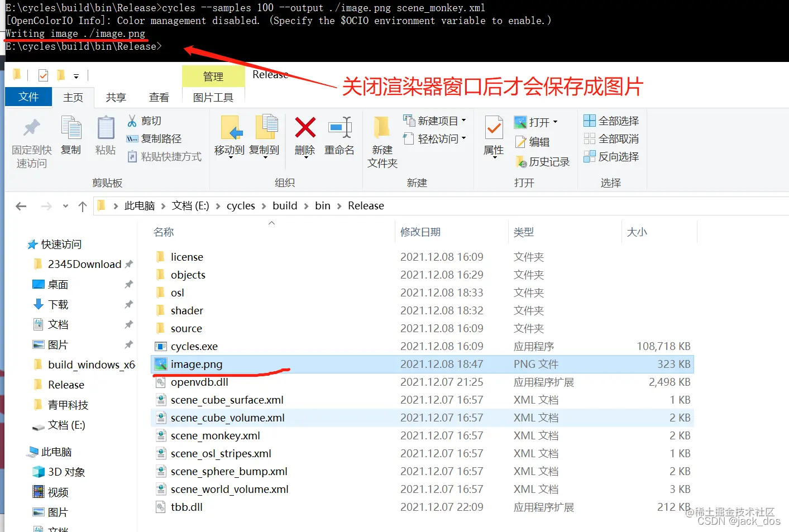Click the quick access New folder icon
Screen dimensions: 789x532
coord(61,75)
